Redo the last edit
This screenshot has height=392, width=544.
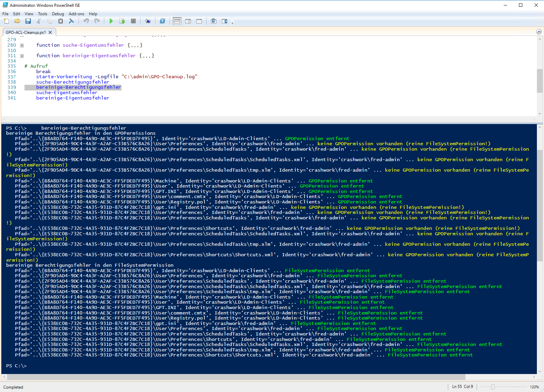97,21
